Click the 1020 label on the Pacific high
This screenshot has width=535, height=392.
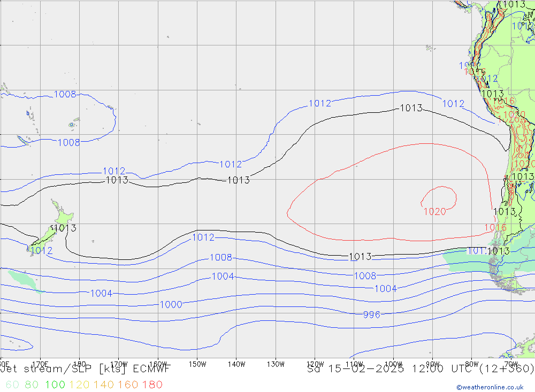click(x=434, y=212)
